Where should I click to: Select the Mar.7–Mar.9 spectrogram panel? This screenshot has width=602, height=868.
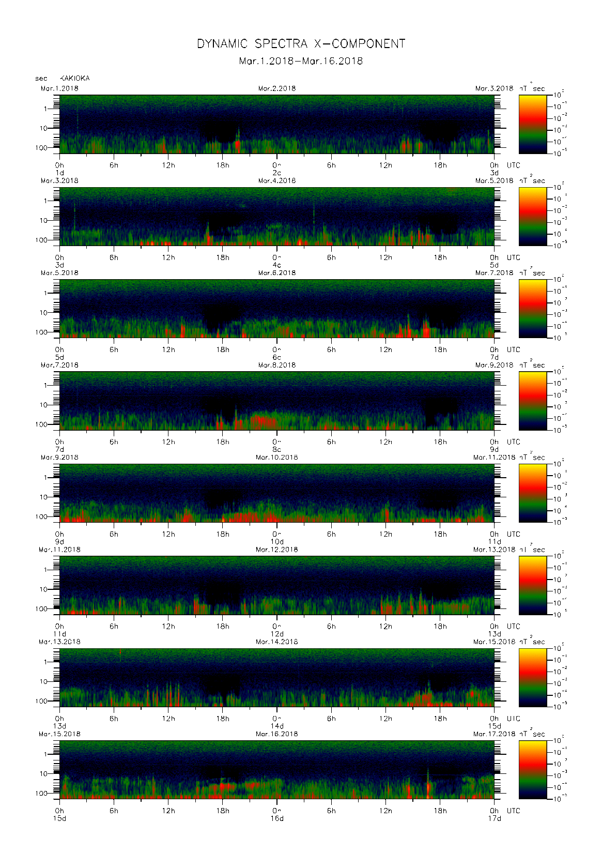[277, 401]
